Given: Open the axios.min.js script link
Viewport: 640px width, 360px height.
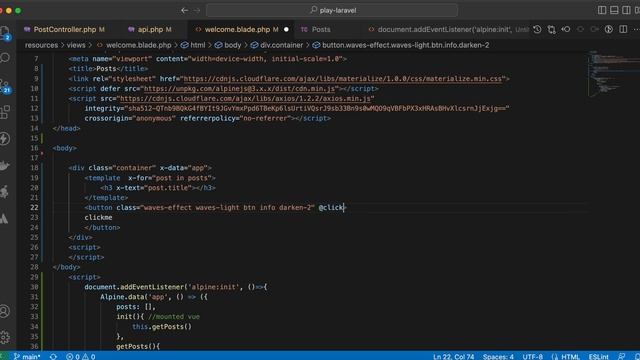Looking at the screenshot, I should pyautogui.click(x=245, y=98).
